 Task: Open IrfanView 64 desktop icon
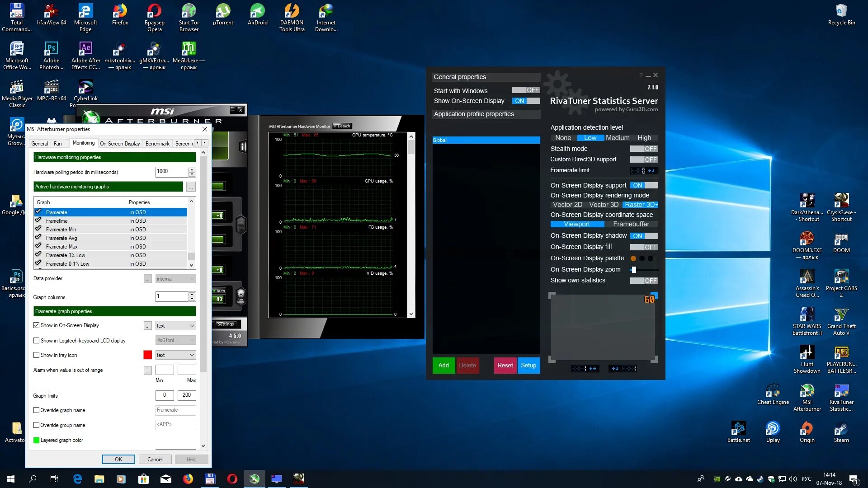(51, 14)
